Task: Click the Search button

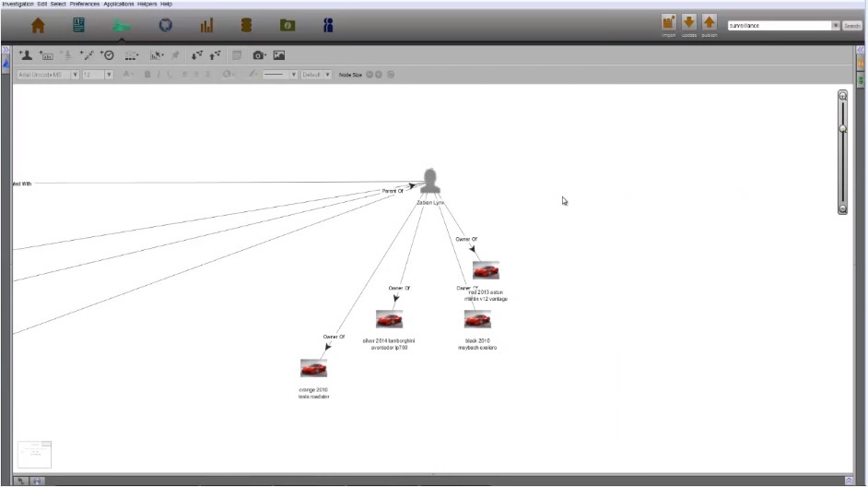Action: pos(851,26)
